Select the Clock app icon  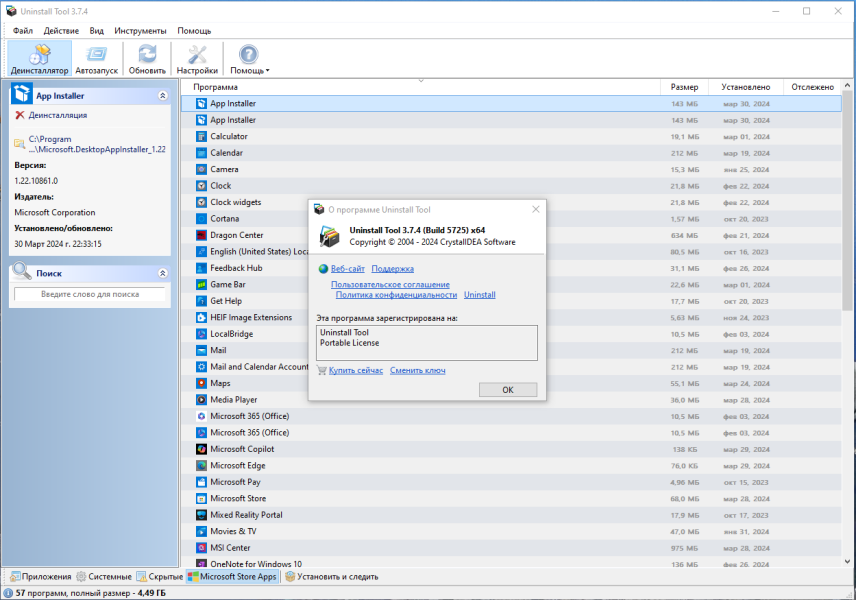click(201, 186)
